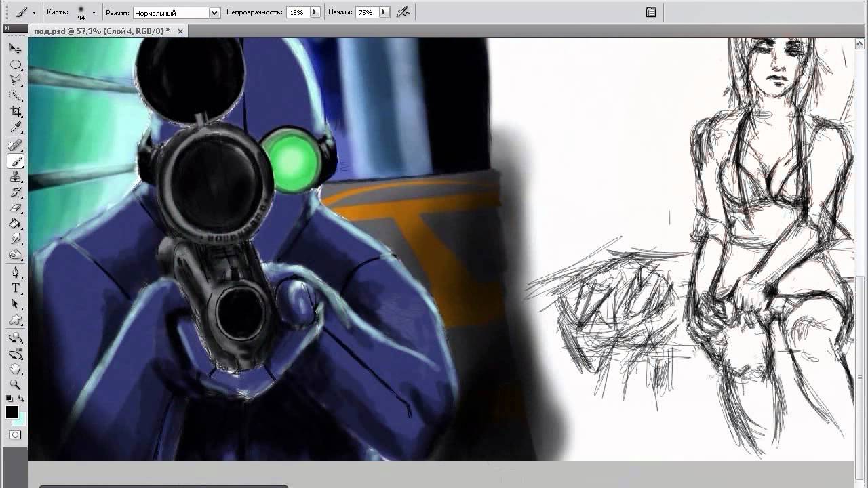Viewport: 868px width, 488px height.
Task: Select the Magic Wand tool
Action: pyautogui.click(x=16, y=96)
